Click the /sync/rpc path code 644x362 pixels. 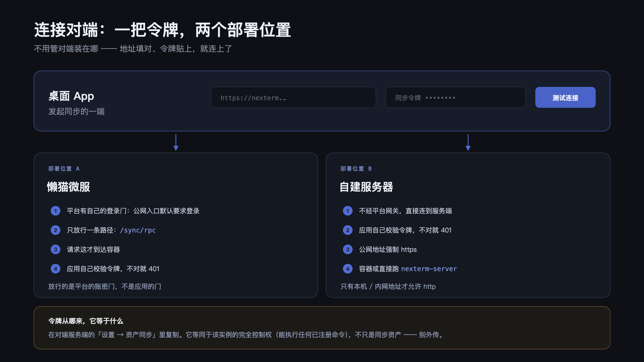(x=138, y=230)
